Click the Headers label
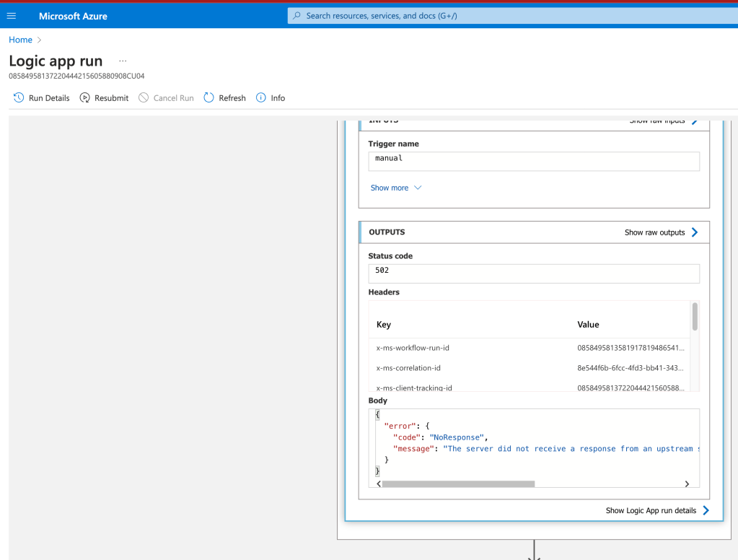The height and width of the screenshot is (560, 738). click(384, 292)
